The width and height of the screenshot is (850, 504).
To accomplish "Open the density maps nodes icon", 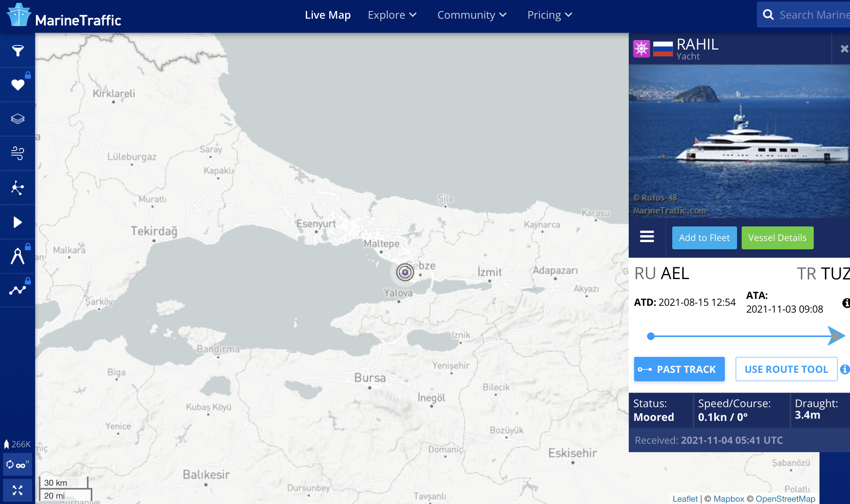I will point(18,188).
